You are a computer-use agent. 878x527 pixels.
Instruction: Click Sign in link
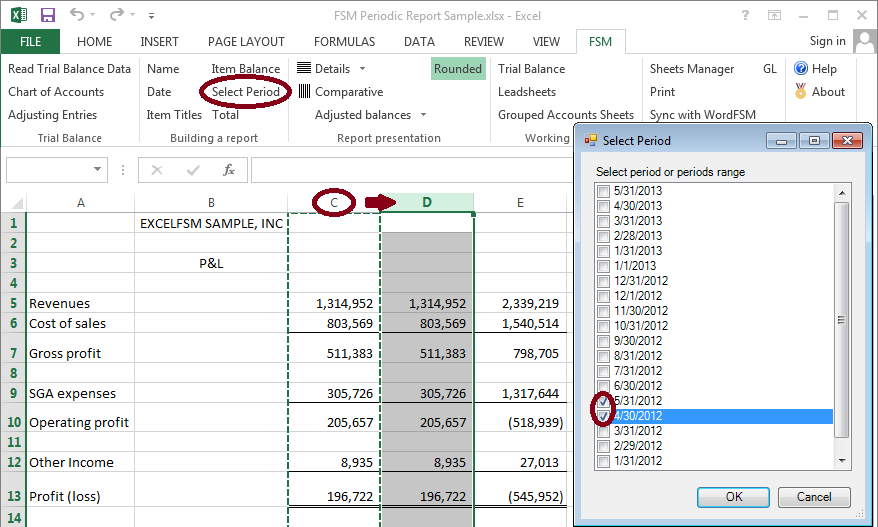(x=827, y=41)
